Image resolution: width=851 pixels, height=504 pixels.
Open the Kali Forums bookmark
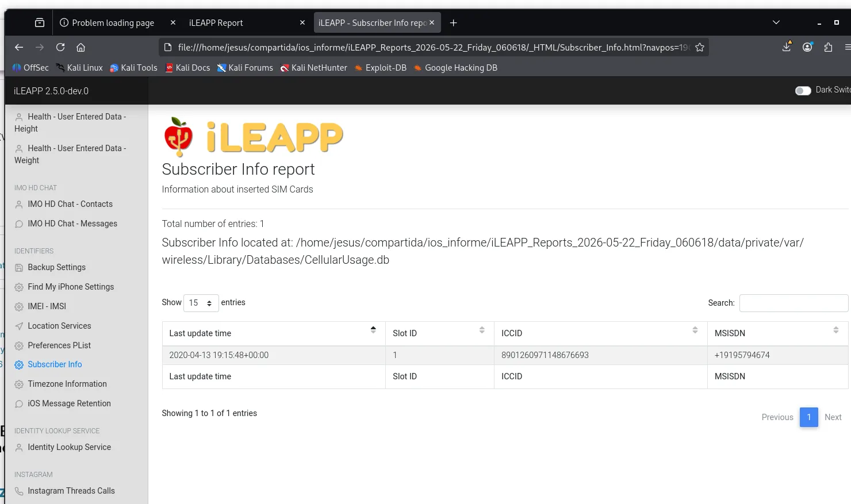(x=245, y=67)
